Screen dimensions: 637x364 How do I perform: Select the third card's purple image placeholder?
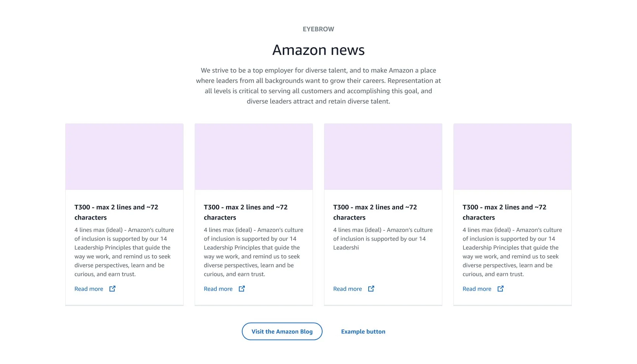[x=383, y=157]
